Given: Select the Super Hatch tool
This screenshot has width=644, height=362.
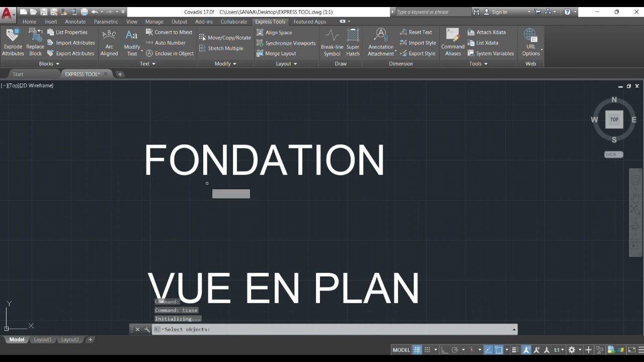Looking at the screenshot, I should pyautogui.click(x=353, y=42).
